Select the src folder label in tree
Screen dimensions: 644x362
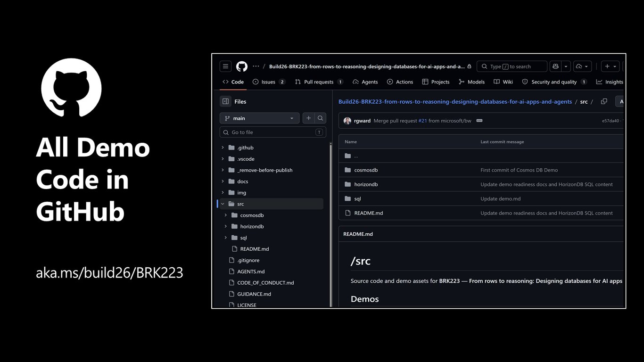[x=240, y=204]
